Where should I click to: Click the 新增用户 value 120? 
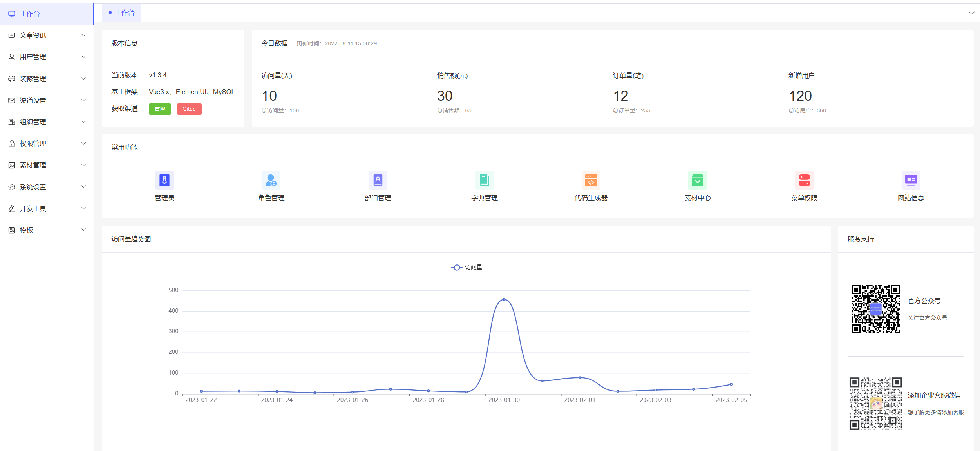pyautogui.click(x=801, y=96)
